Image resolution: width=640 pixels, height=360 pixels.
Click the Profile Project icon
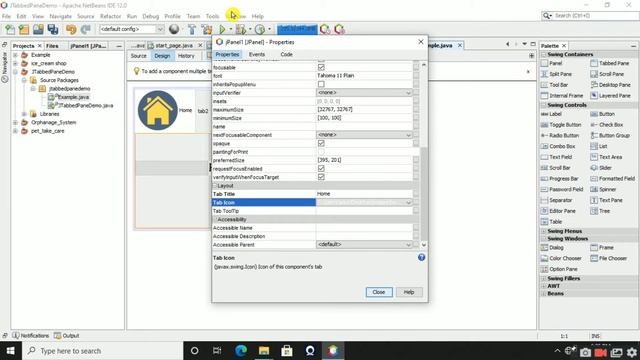pos(260,29)
